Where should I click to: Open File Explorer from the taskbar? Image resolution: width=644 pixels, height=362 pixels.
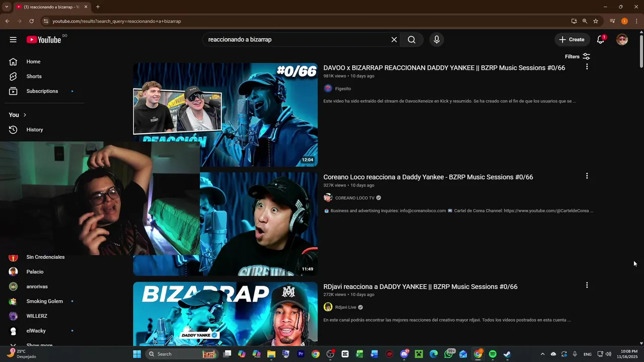tap(271, 354)
